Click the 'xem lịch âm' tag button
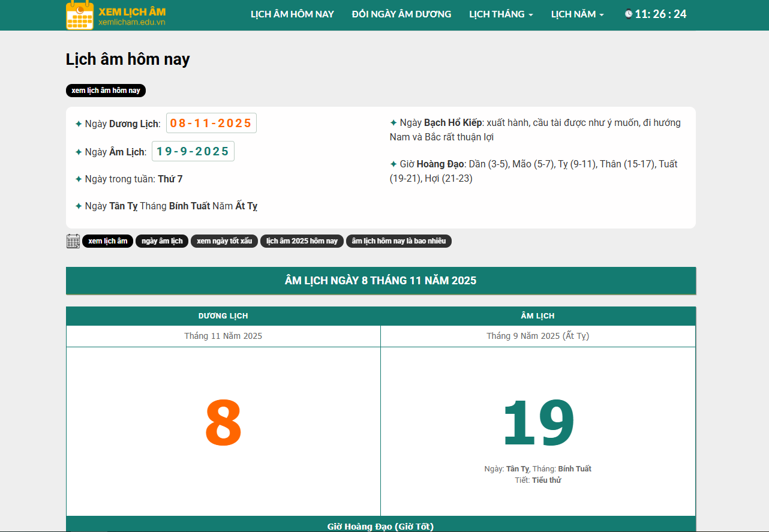Screen dimensions: 769x532 tap(107, 241)
